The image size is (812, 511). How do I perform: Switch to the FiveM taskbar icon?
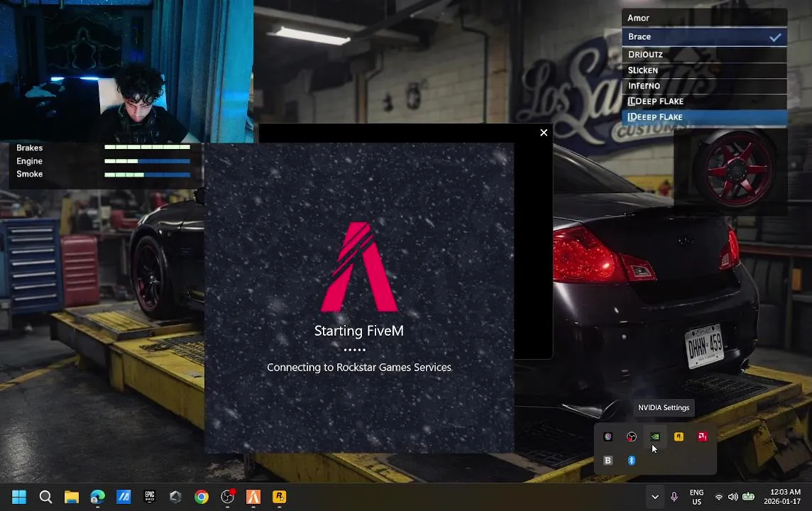(x=253, y=497)
